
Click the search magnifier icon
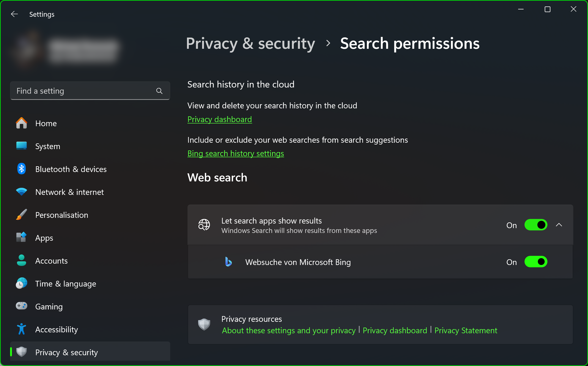(159, 91)
